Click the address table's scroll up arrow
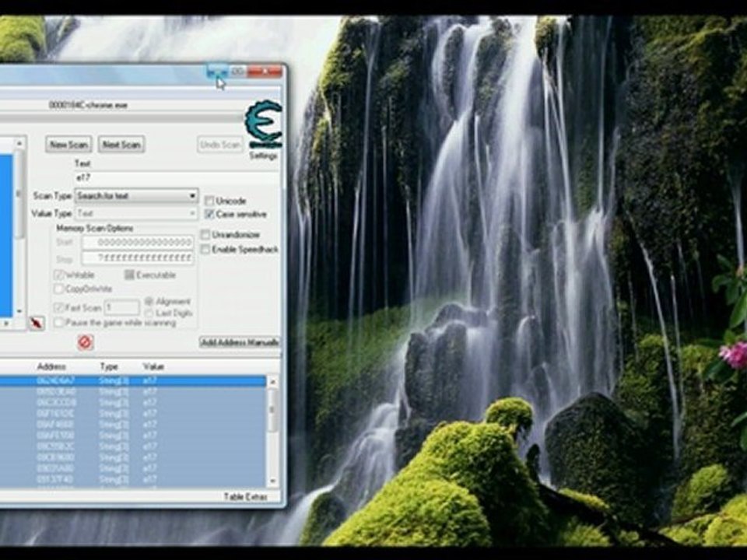747x560 pixels. pos(273,382)
